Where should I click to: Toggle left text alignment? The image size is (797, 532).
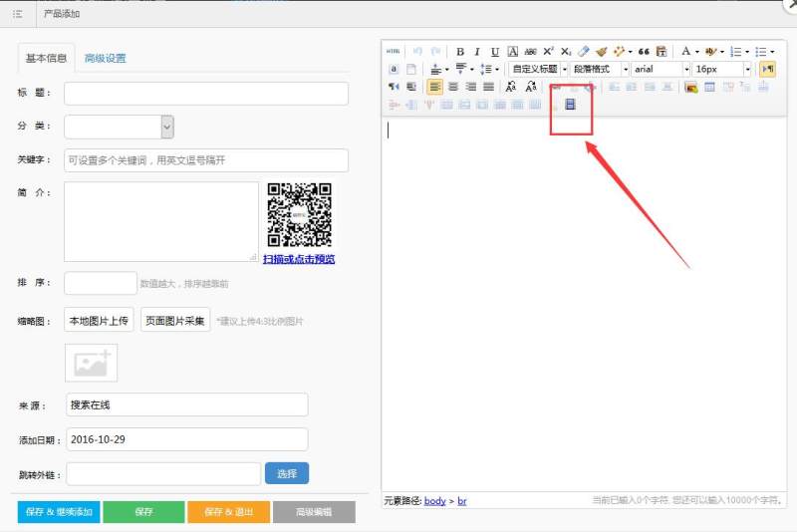click(435, 87)
